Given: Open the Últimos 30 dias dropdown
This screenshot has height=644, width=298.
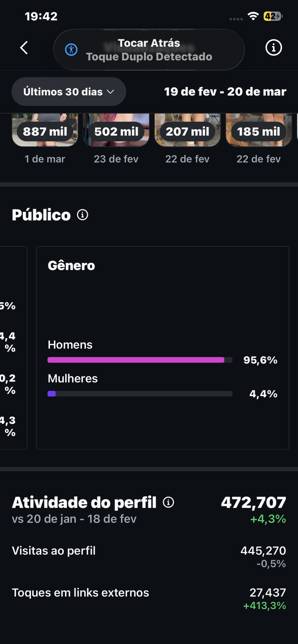Looking at the screenshot, I should pyautogui.click(x=69, y=92).
